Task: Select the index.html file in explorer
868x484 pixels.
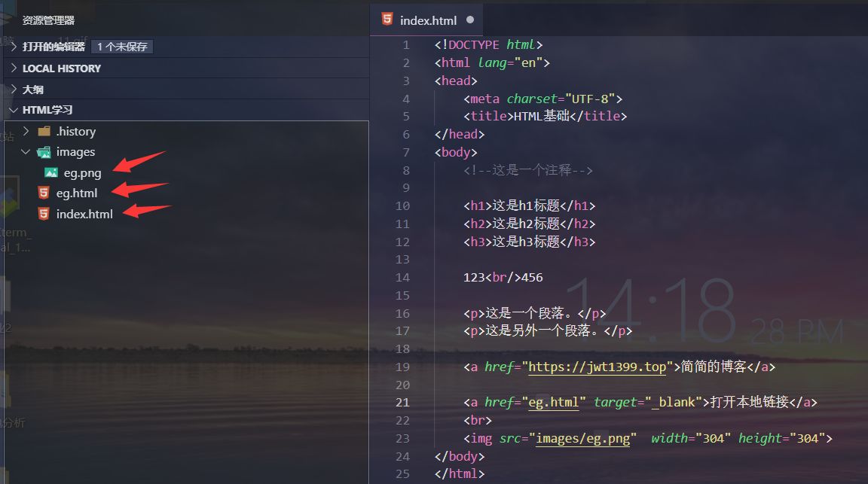Action: point(84,214)
